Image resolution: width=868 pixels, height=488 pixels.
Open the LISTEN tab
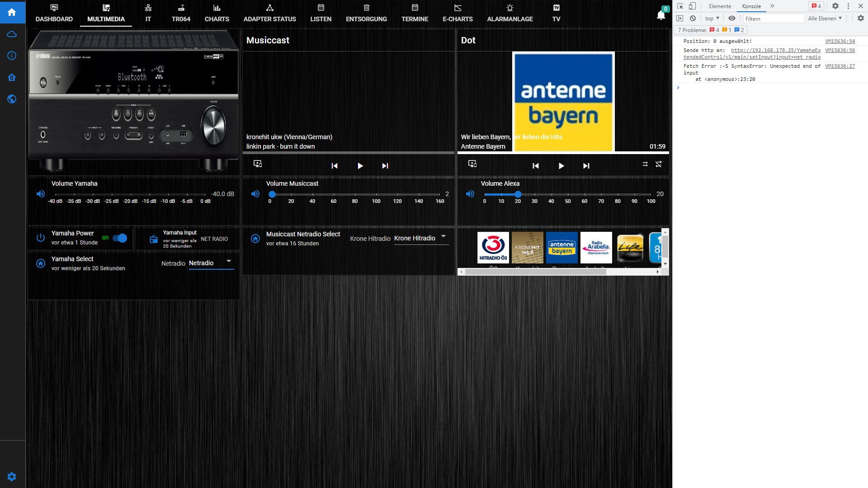point(321,14)
